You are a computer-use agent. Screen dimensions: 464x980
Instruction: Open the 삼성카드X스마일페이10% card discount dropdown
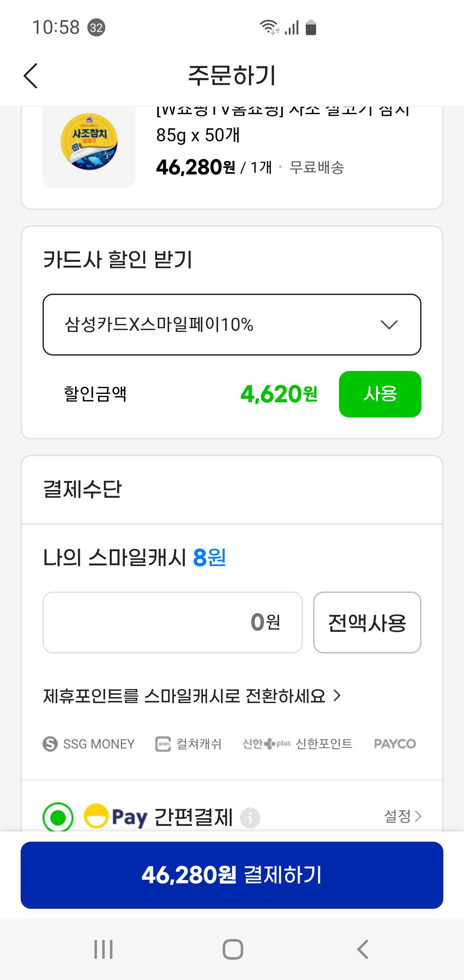[x=232, y=325]
